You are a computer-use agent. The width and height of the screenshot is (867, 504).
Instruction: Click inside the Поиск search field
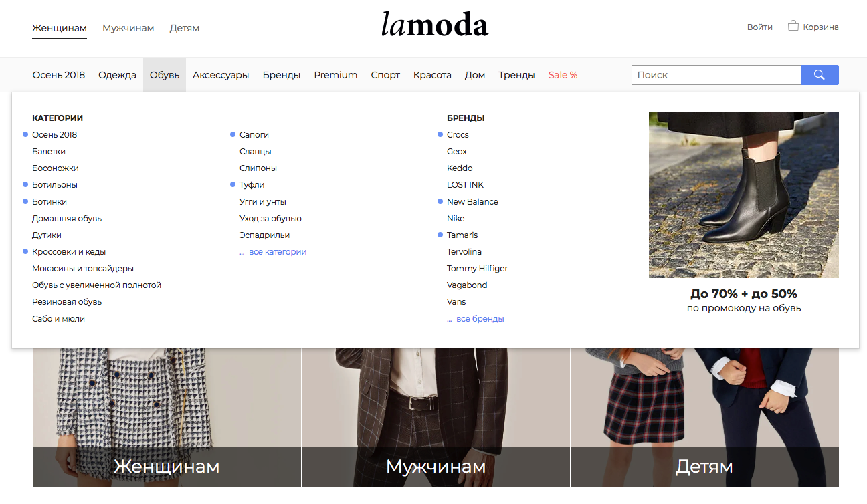716,75
